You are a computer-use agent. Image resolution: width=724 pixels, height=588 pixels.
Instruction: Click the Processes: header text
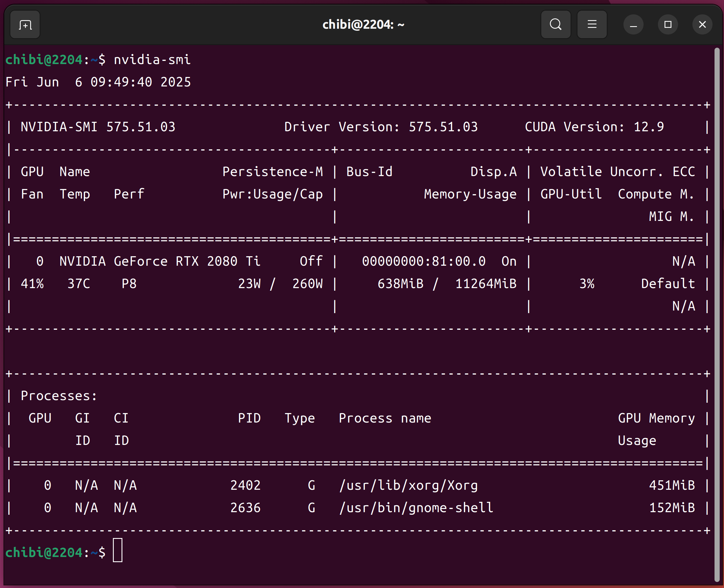click(59, 396)
